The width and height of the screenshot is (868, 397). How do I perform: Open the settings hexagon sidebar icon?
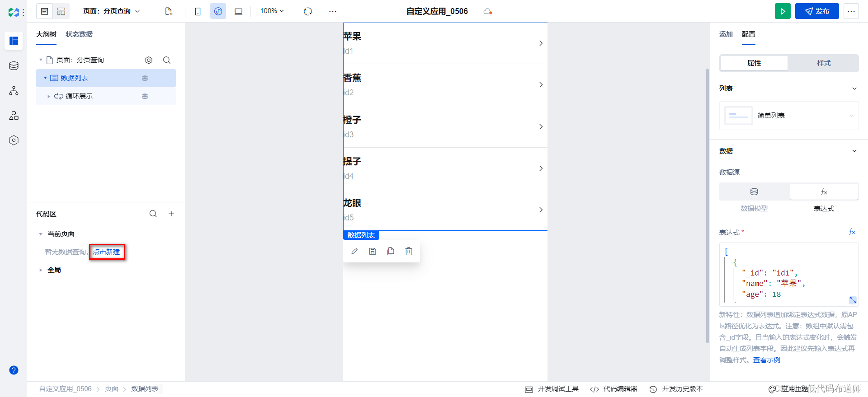(14, 140)
